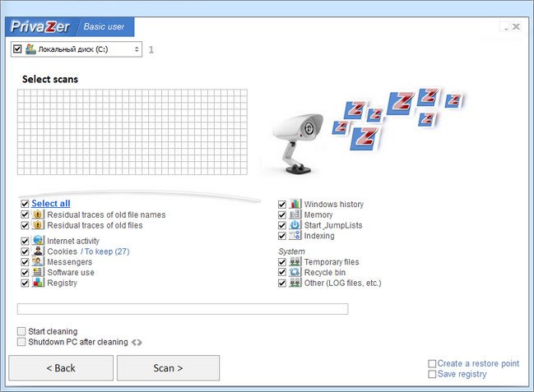Image resolution: width=534 pixels, height=392 pixels.
Task: Enable Shutdown PC after cleaning checkbox
Action: pos(21,342)
